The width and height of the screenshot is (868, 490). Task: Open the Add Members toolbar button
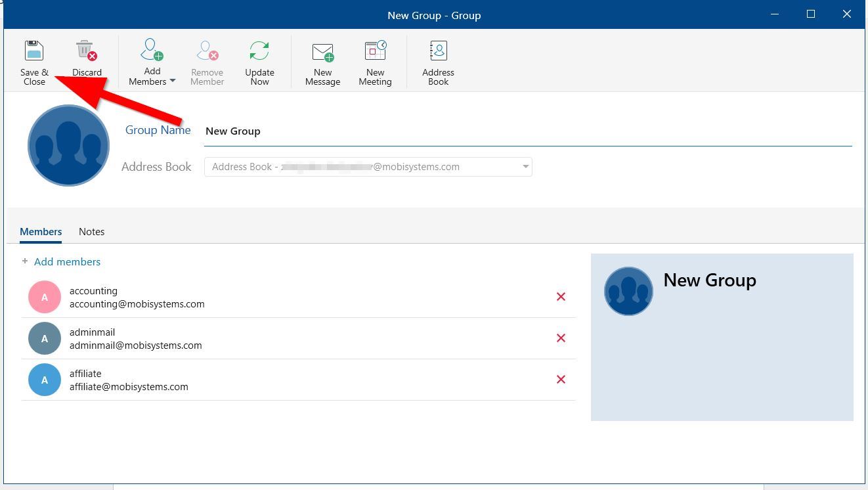coord(152,62)
